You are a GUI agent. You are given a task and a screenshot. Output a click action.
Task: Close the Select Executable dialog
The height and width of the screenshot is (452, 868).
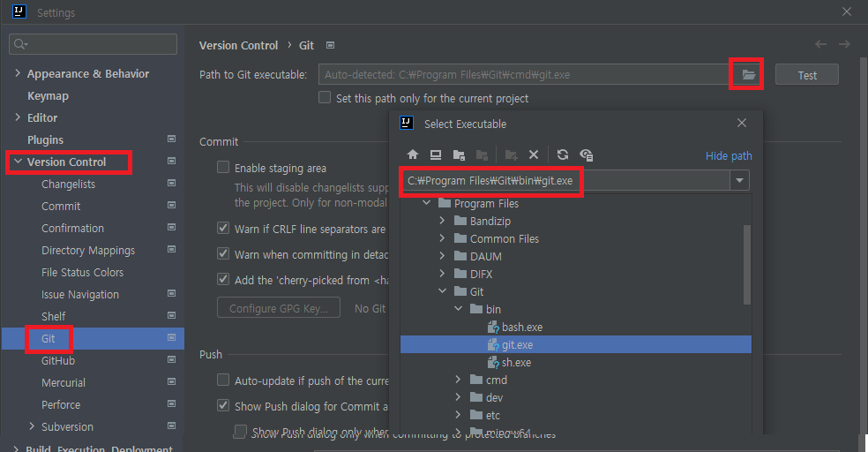742,123
